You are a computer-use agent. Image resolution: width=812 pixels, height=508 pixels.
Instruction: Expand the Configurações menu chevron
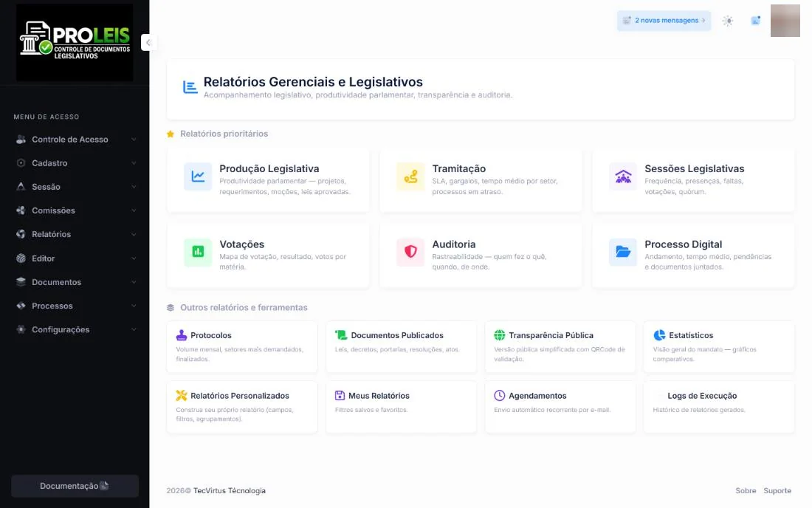click(x=134, y=329)
